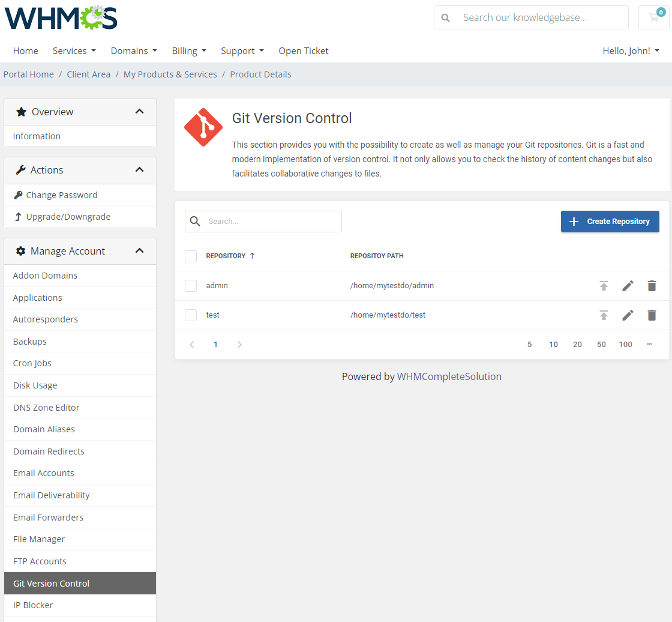Show unlimited entries with infinity option
672x622 pixels.
(650, 345)
